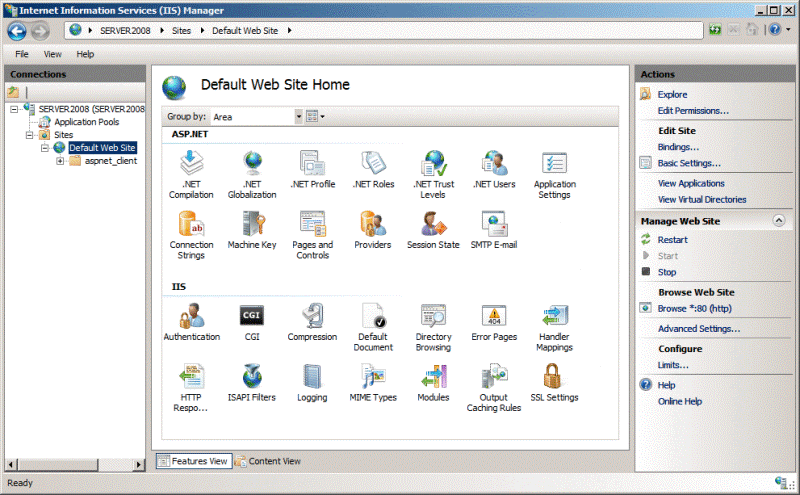This screenshot has width=800, height=495.
Task: Open the Compression feature
Action: point(313,322)
